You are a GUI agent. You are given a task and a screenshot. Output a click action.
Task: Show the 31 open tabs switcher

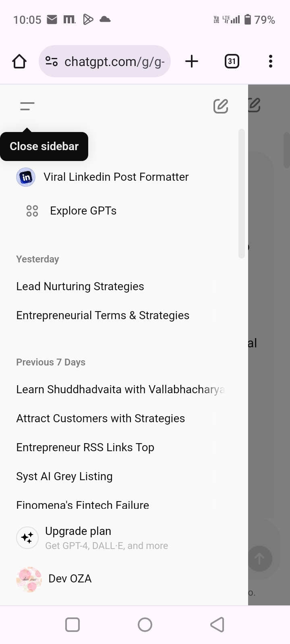coord(232,62)
